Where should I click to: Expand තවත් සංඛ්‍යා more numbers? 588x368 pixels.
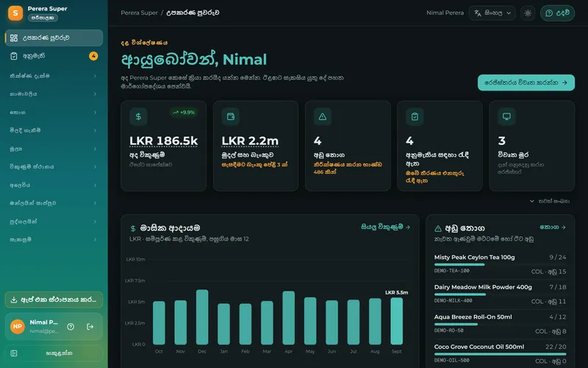[x=550, y=201]
